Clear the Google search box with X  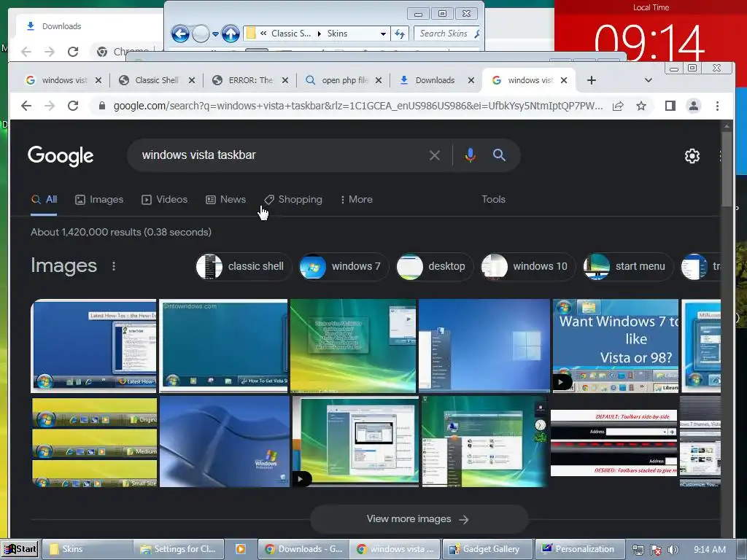(434, 155)
